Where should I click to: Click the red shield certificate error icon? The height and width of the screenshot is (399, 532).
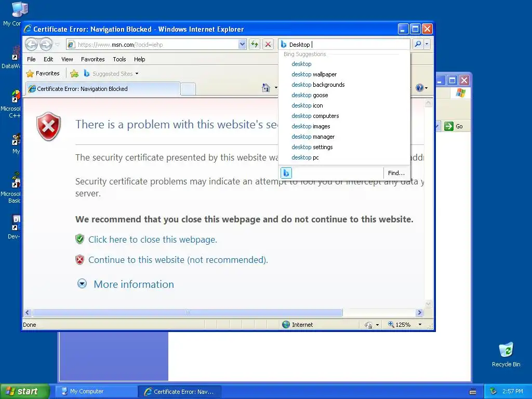(48, 126)
